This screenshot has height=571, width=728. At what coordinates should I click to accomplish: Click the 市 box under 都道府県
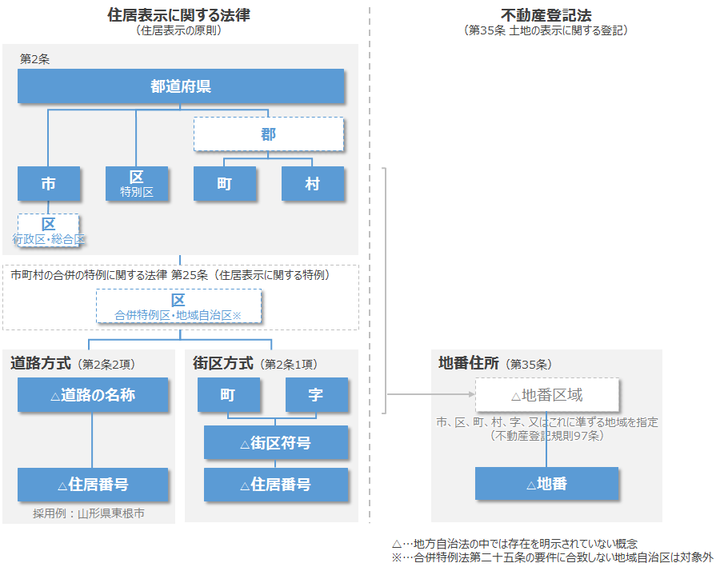[49, 184]
